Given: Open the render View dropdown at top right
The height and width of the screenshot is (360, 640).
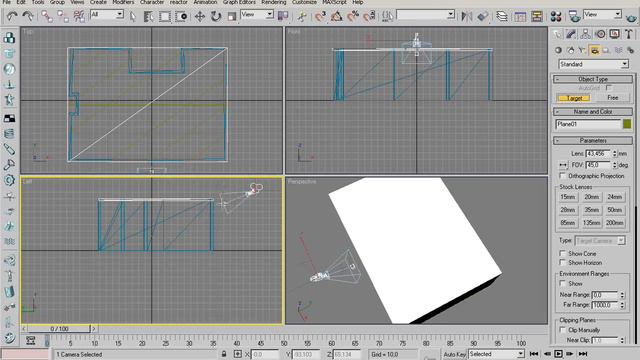Looking at the screenshot, I should point(602,15).
